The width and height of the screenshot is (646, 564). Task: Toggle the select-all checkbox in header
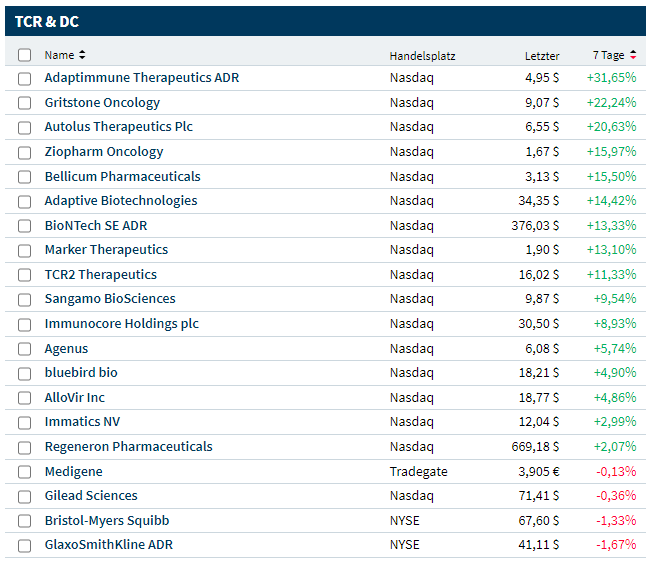click(x=25, y=55)
